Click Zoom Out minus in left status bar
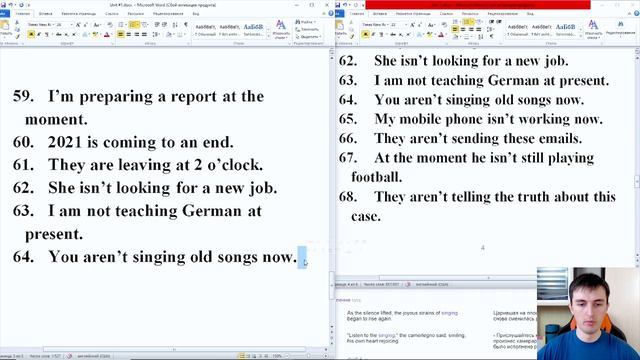 pos(288,356)
